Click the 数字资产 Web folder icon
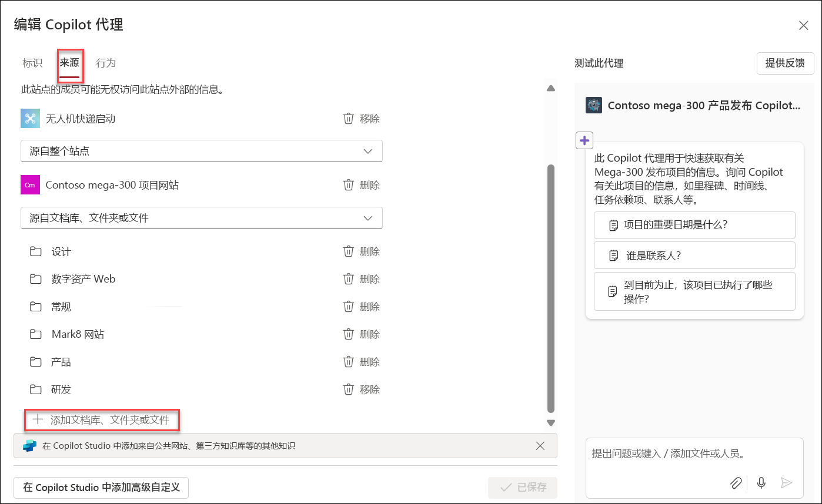This screenshot has width=822, height=504. click(x=36, y=279)
